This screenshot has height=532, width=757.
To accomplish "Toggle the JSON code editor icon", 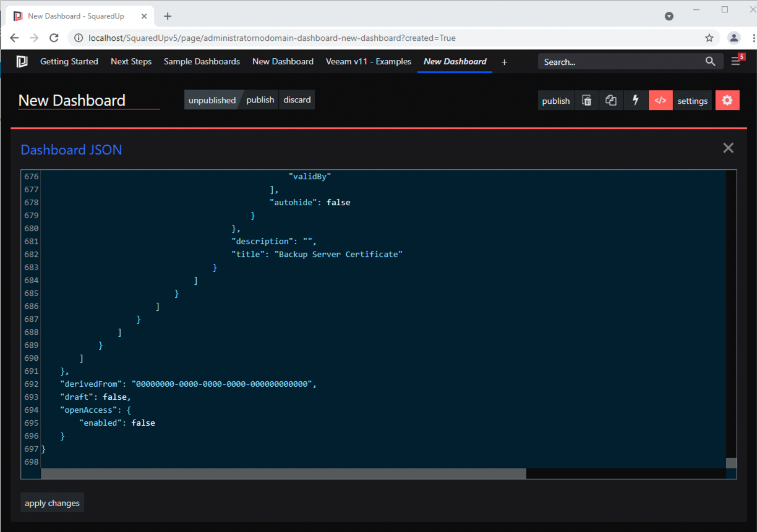I will coord(661,101).
